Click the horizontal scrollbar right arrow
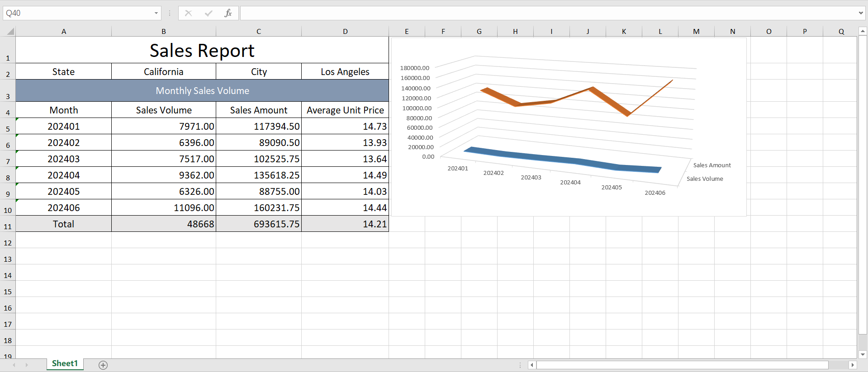This screenshot has height=372, width=868. tap(853, 365)
